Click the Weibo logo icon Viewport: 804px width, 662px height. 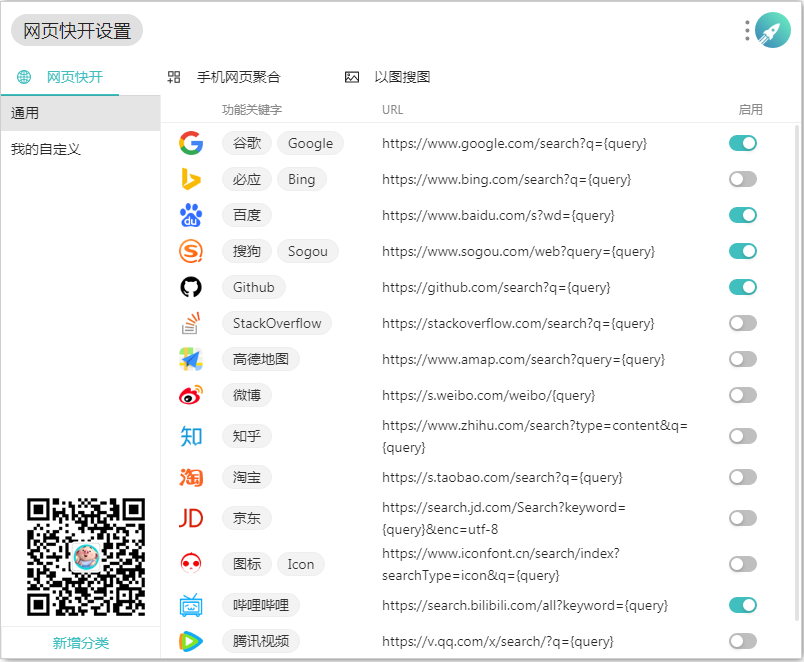point(191,395)
